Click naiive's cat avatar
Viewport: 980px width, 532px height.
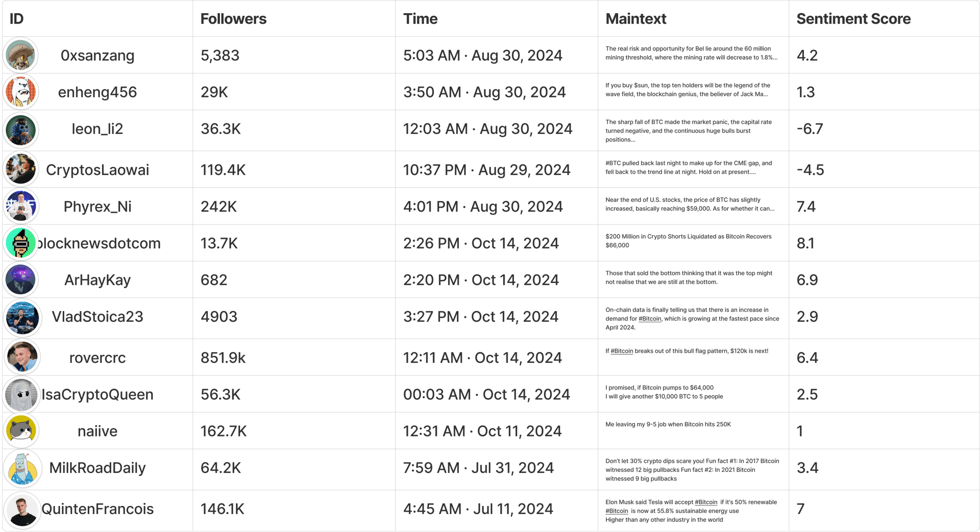pyautogui.click(x=21, y=431)
